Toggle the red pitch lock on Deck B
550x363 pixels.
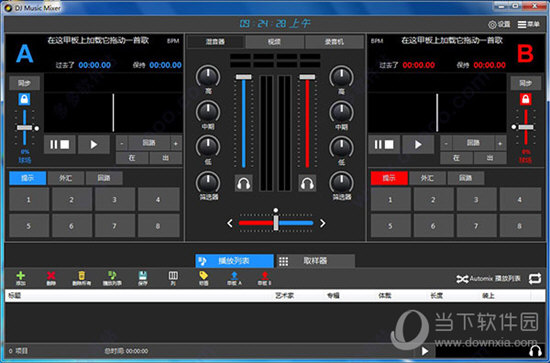point(525,99)
